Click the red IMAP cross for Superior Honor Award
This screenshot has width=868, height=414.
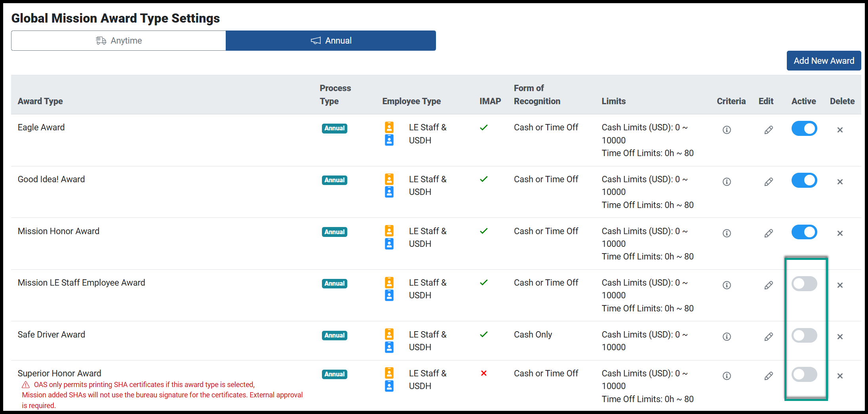(483, 373)
